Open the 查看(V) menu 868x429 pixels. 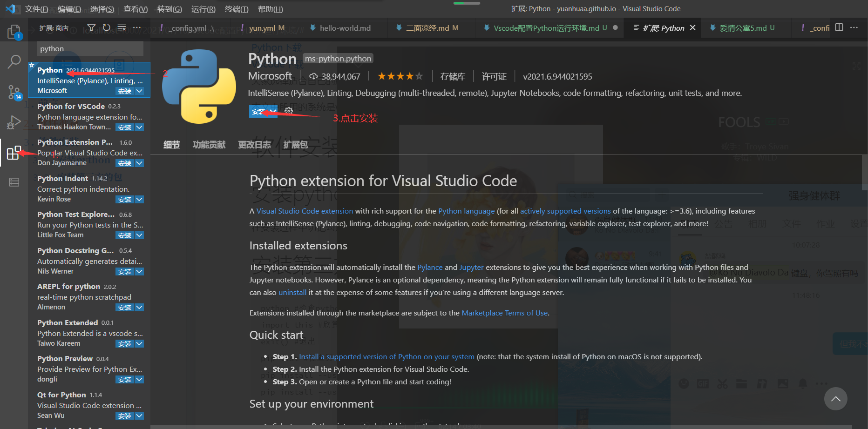click(136, 9)
